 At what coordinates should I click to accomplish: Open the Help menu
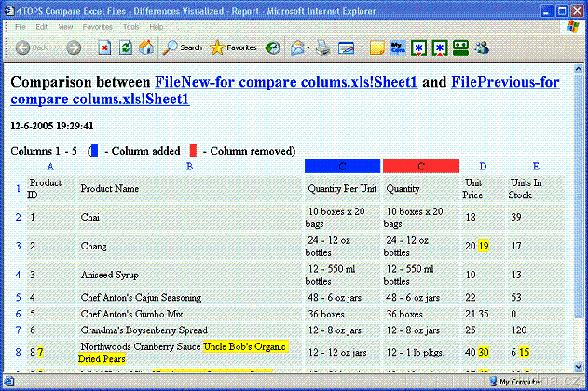click(x=156, y=27)
